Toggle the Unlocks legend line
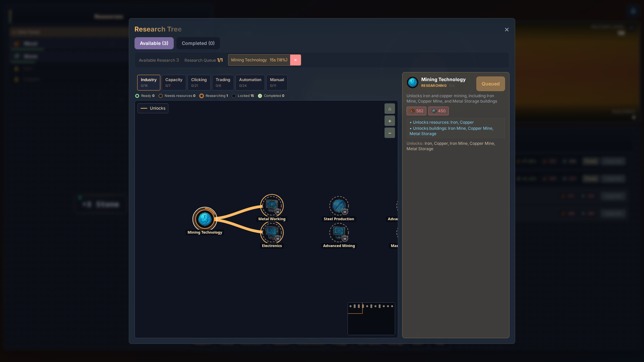The height and width of the screenshot is (362, 644). click(153, 108)
